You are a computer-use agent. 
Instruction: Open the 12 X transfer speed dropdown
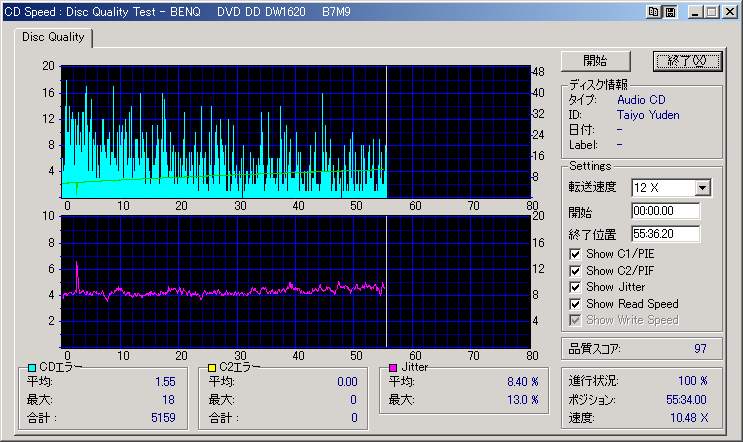click(702, 188)
